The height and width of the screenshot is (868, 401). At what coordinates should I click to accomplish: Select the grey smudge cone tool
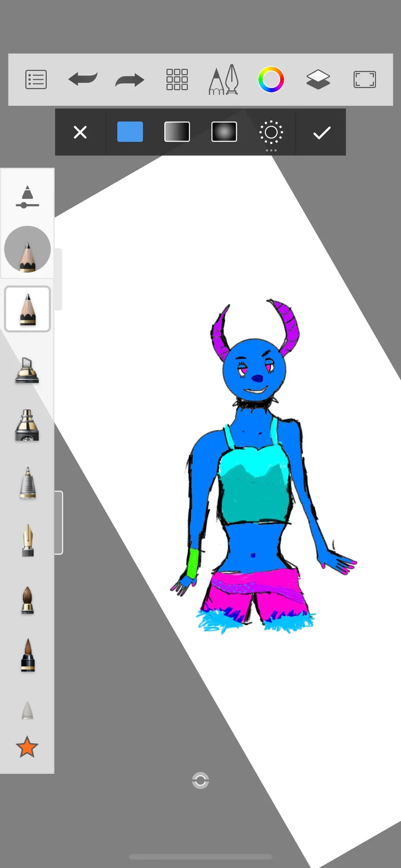[28, 710]
